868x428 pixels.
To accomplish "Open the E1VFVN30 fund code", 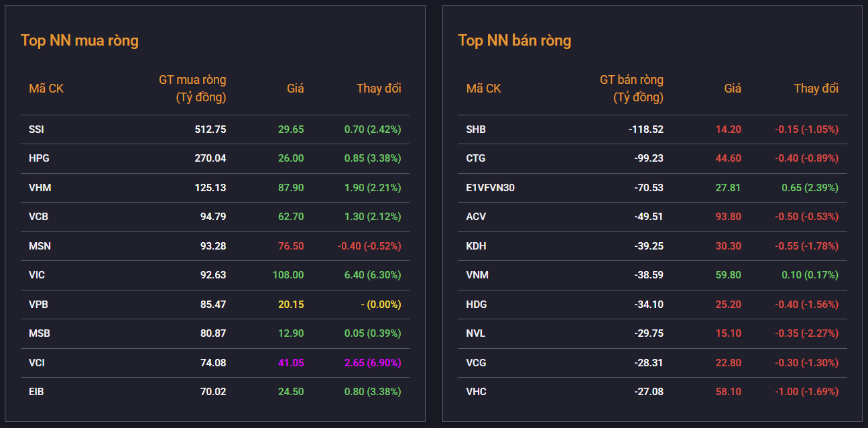I will (x=491, y=188).
